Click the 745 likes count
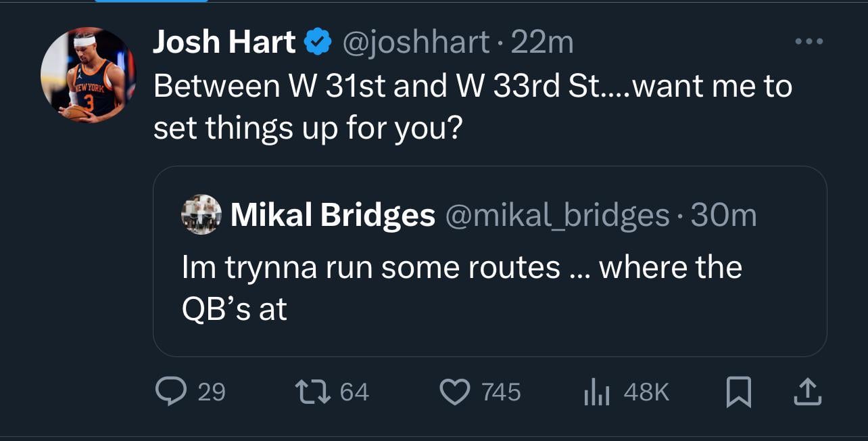The image size is (868, 441). [x=501, y=392]
